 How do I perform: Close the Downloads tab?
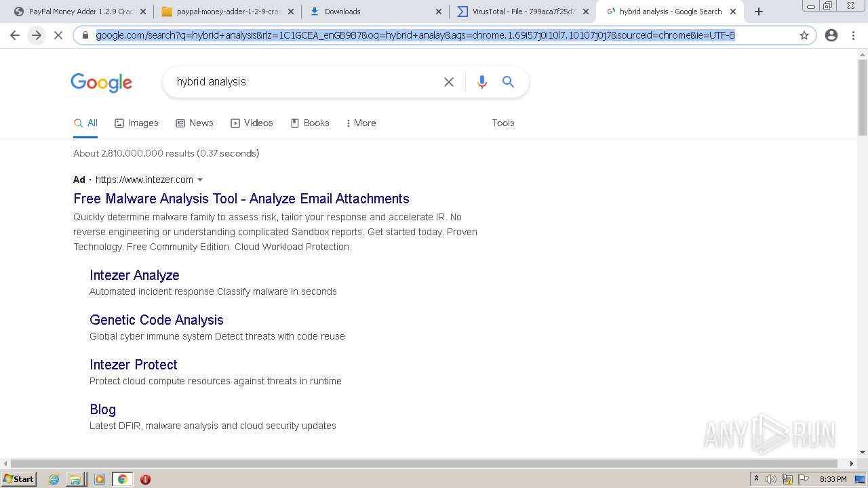(x=439, y=12)
